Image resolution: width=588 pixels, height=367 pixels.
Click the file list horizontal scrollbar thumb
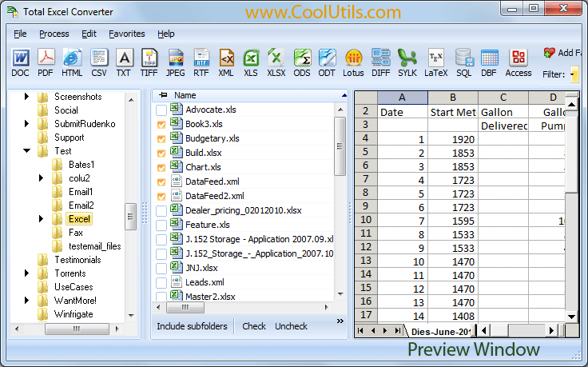(185, 307)
